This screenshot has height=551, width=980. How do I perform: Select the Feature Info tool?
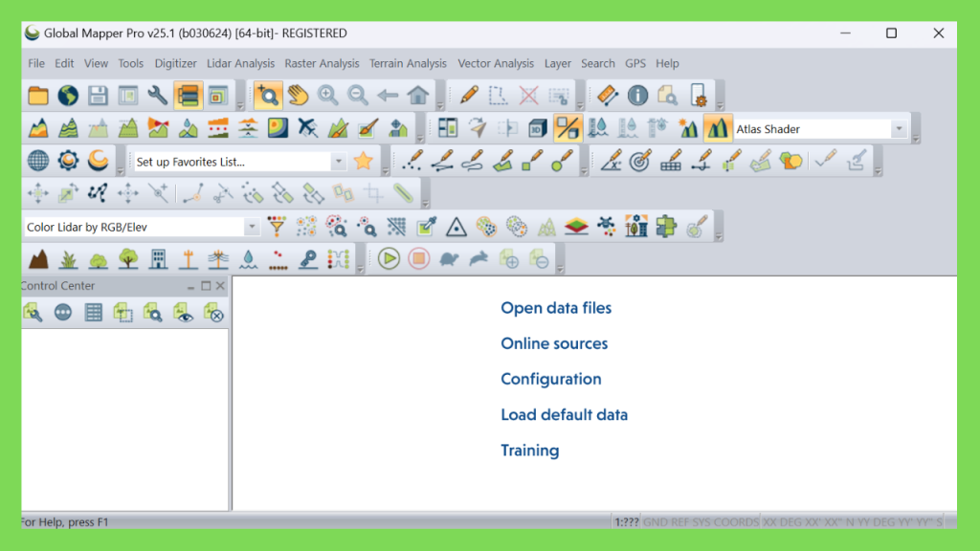tap(637, 96)
